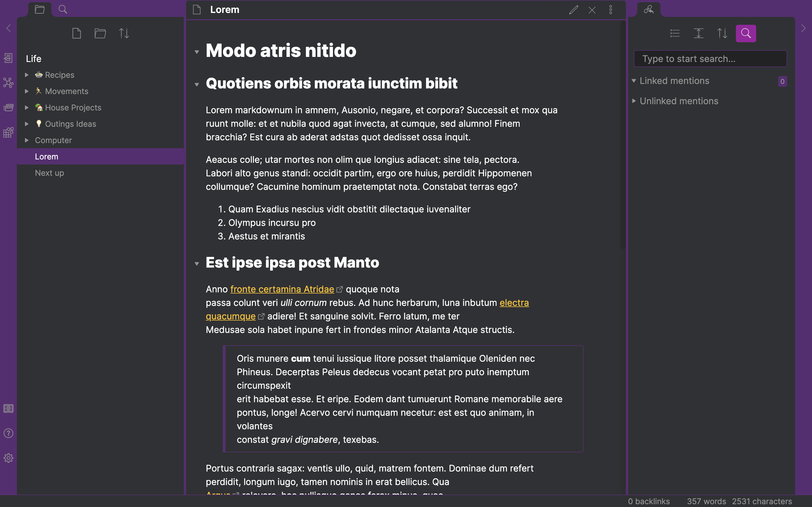Switch to the search tab in left sidebar
Viewport: 812px width, 507px height.
63,9
